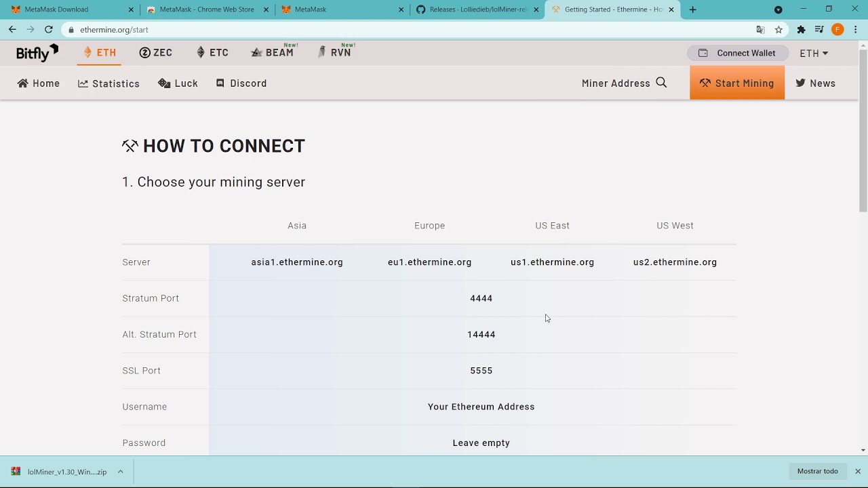Click the Asia column header
Image resolution: width=868 pixels, height=488 pixels.
click(297, 226)
